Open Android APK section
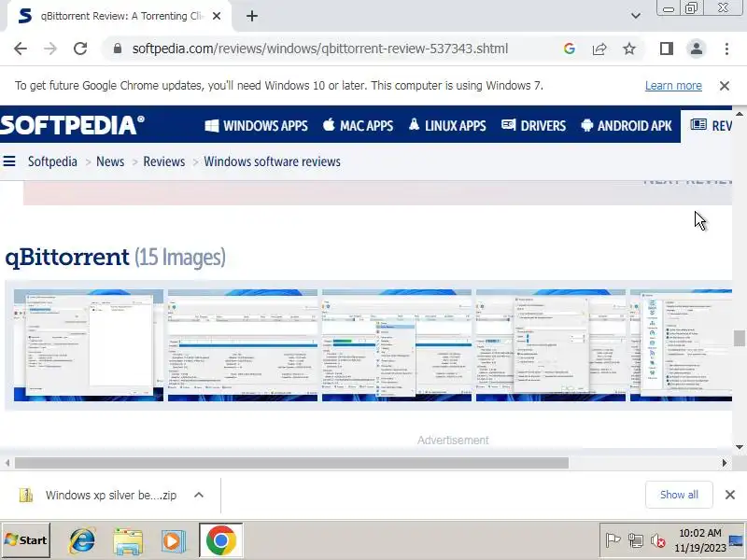This screenshot has width=747, height=560. click(x=627, y=126)
